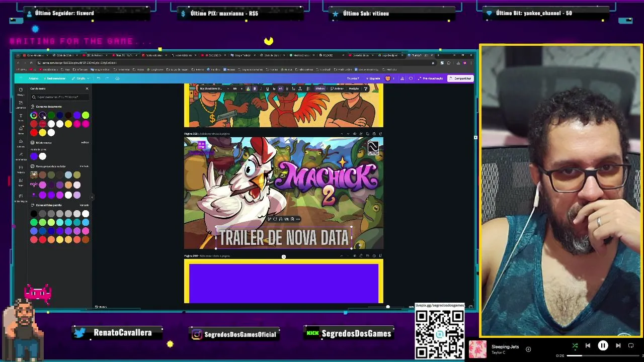
Task: Click Ver tudo for photo colors
Action: point(84,166)
